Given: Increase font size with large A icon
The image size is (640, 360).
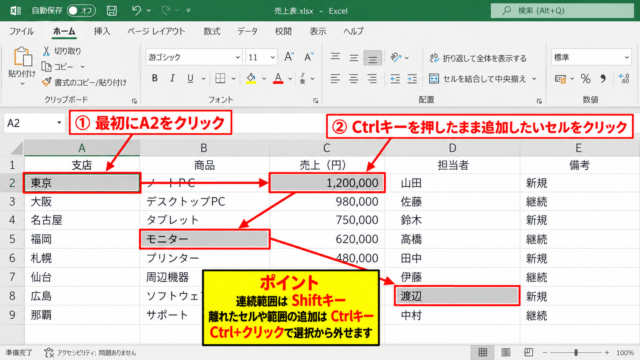Looking at the screenshot, I should tap(289, 57).
